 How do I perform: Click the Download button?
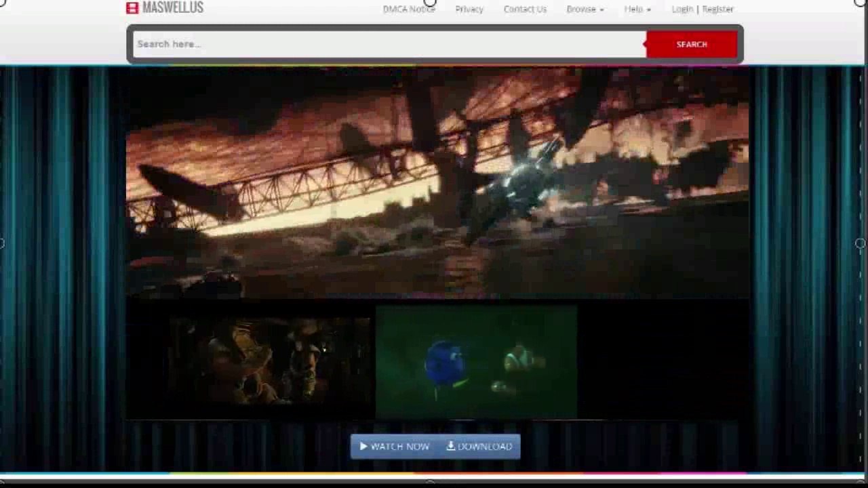479,447
